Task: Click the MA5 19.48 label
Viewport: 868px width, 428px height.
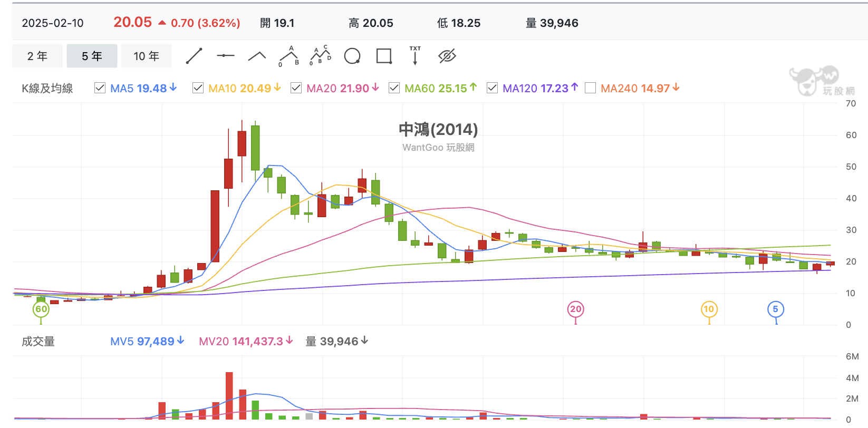Action: [143, 88]
